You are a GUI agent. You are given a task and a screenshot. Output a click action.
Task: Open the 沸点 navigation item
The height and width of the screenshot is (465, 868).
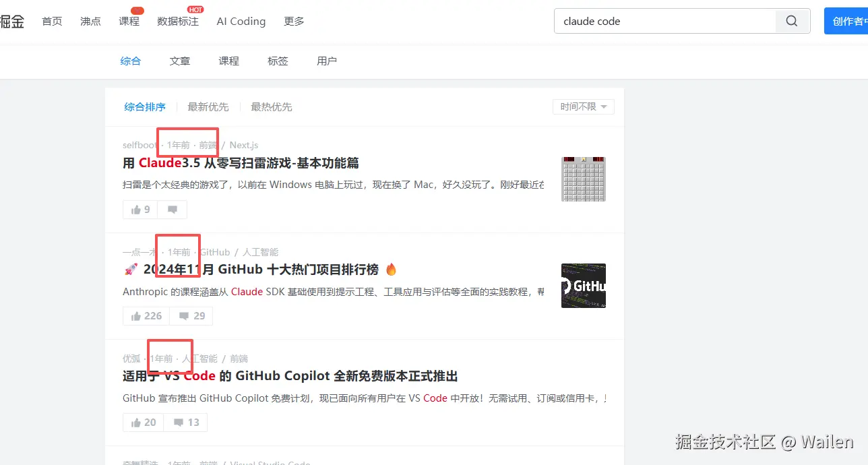coord(90,21)
